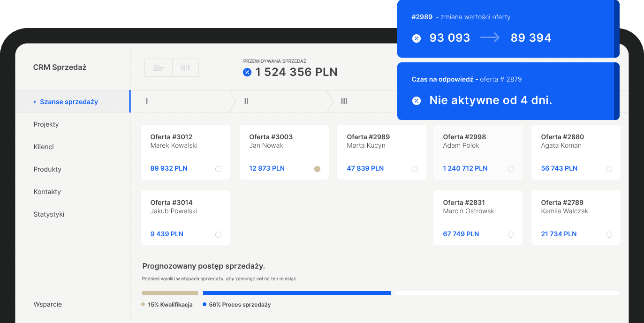Open Projekty in the sidebar

pyautogui.click(x=46, y=124)
